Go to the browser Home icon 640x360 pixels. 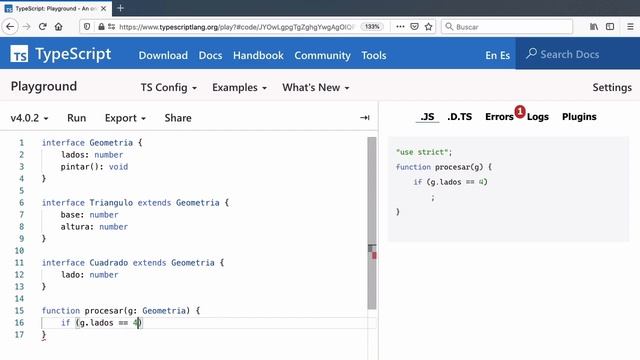click(x=59, y=27)
